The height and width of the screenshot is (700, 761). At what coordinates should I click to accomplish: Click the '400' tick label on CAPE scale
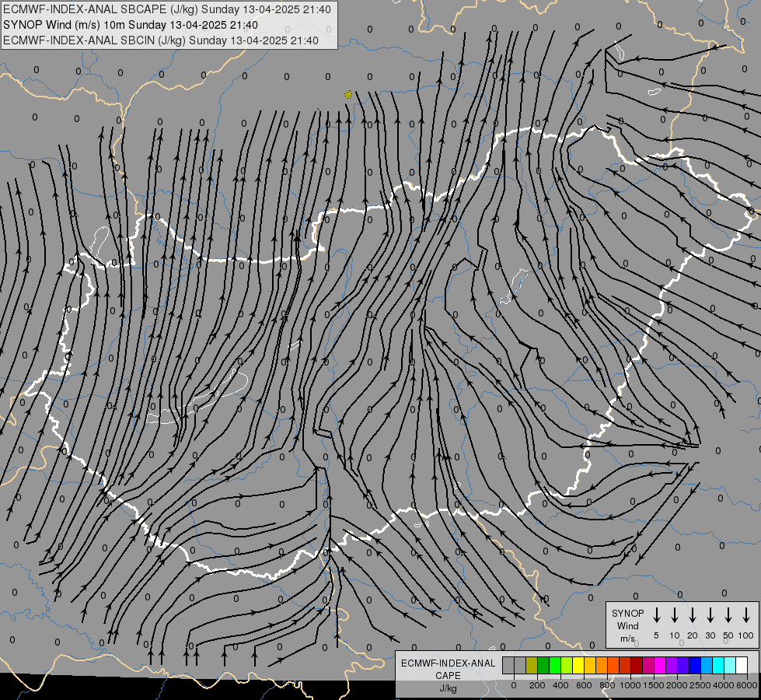pos(560,685)
